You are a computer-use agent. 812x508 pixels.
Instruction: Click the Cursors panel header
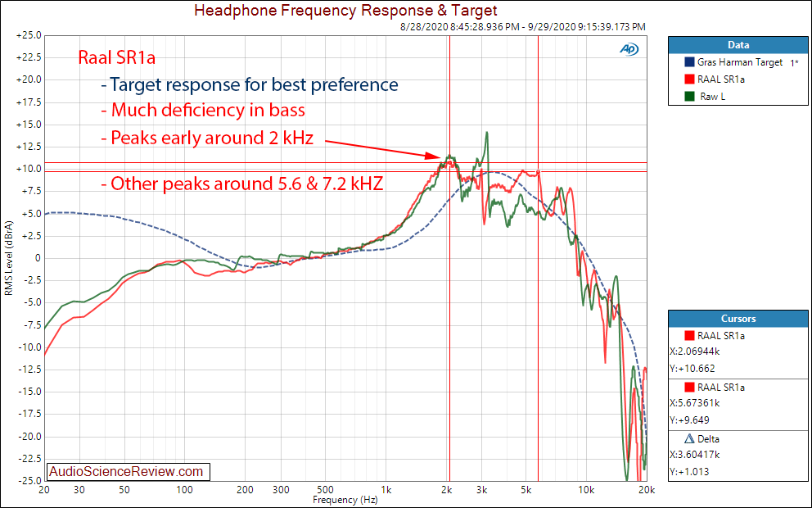pos(738,319)
